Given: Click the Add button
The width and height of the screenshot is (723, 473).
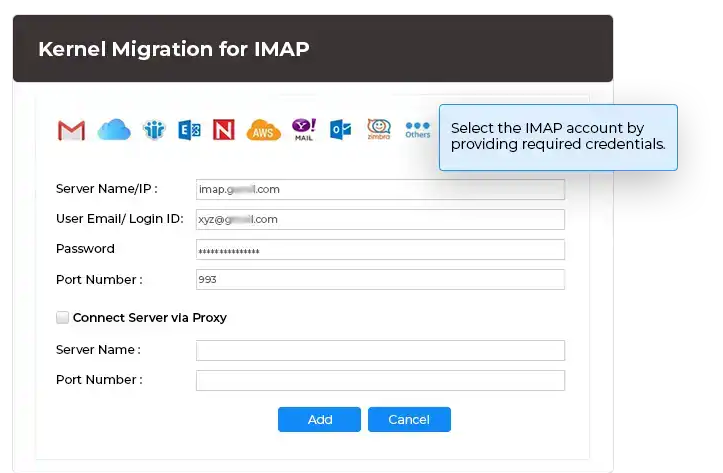Looking at the screenshot, I should tap(319, 419).
